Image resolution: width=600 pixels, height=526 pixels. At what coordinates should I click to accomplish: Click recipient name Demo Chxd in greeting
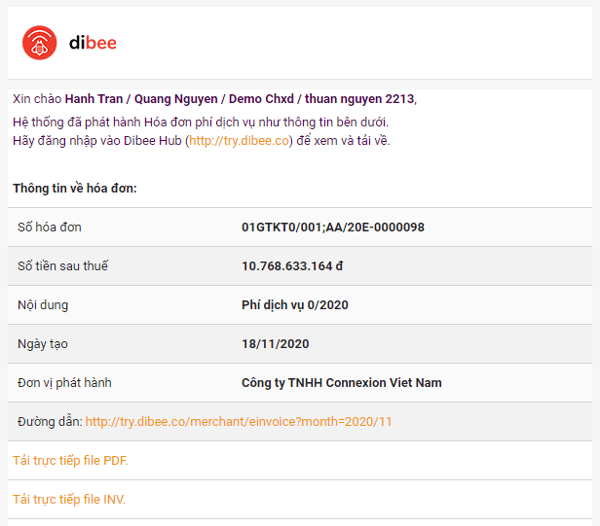point(261,99)
